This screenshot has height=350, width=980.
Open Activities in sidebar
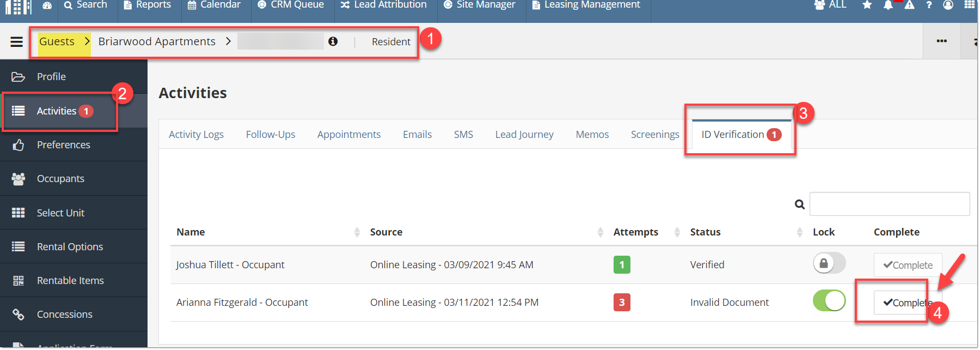point(73,111)
